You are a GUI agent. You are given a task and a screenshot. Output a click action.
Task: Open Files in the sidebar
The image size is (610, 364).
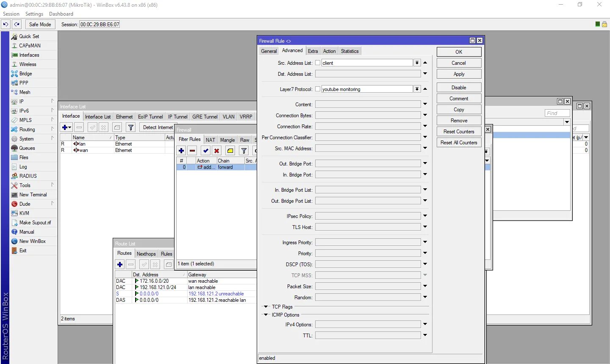coord(24,157)
